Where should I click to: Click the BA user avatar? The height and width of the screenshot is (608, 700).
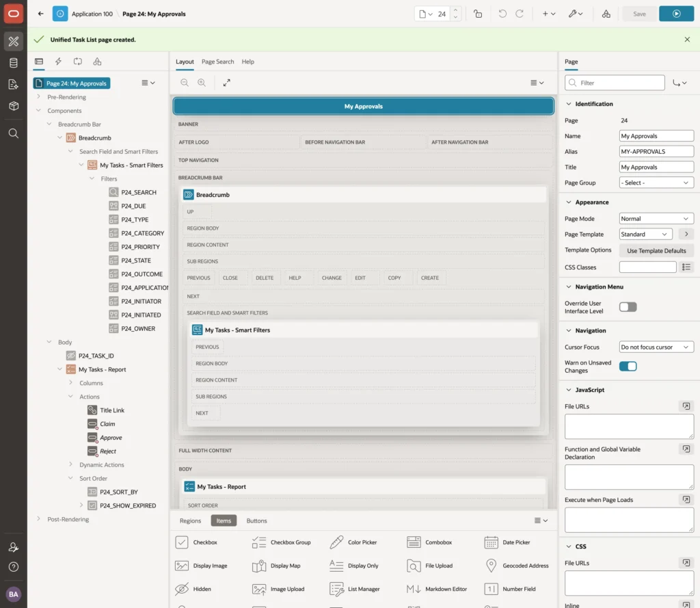14,594
